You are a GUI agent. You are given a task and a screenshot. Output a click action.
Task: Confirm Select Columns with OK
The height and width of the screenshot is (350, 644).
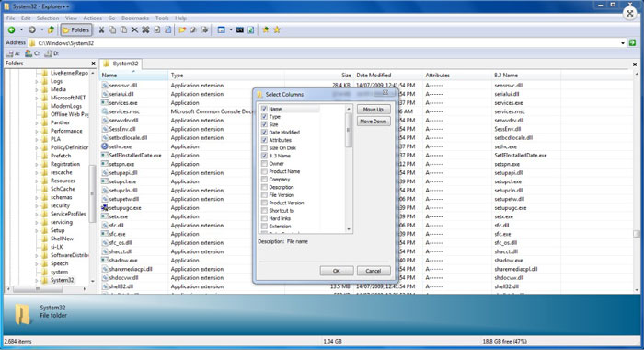tap(337, 271)
